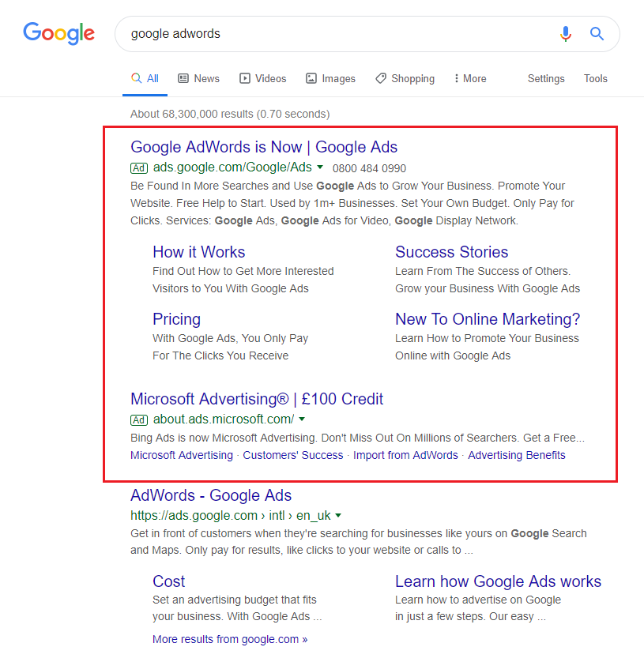
Task: Click the Google logo
Action: coord(58,33)
